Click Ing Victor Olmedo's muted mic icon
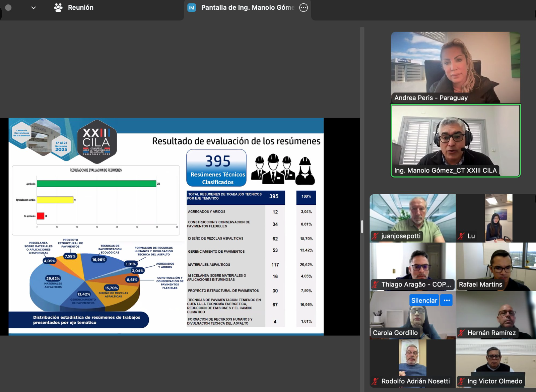 (462, 381)
